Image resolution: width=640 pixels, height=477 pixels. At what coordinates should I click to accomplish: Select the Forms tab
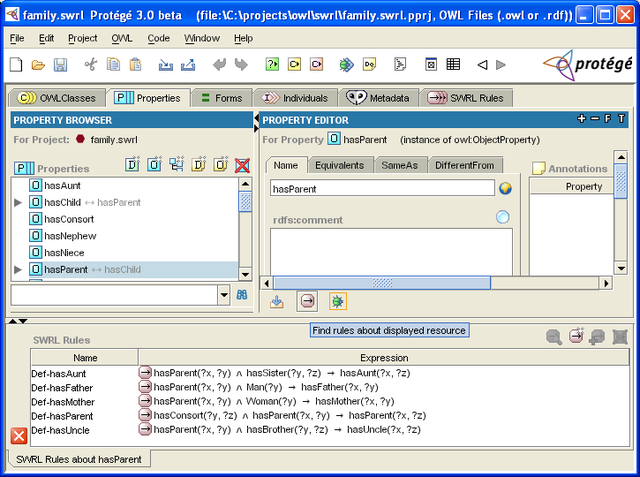[x=222, y=98]
